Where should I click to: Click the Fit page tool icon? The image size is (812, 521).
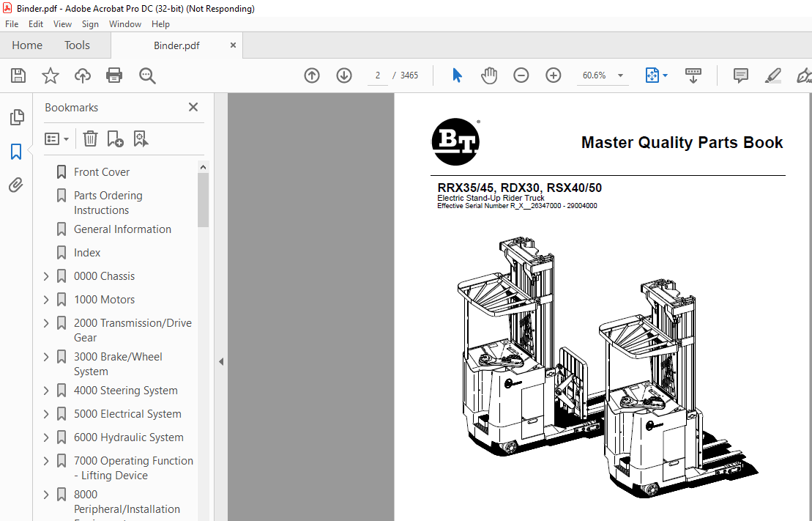click(652, 75)
